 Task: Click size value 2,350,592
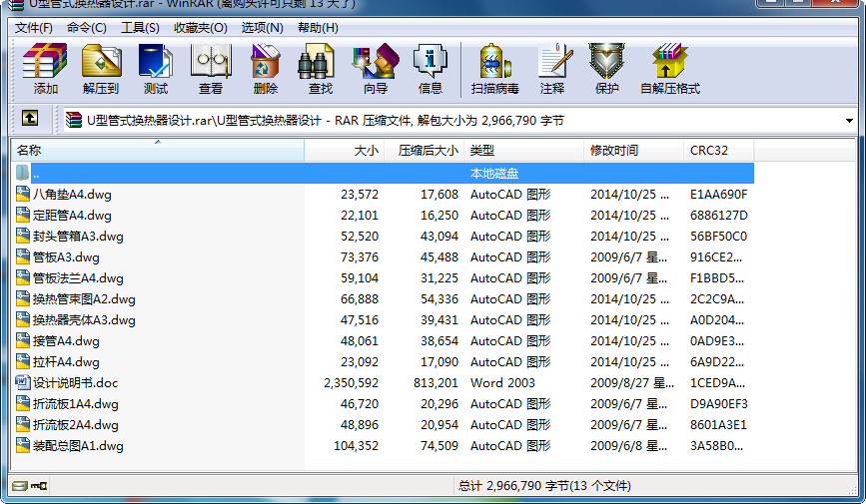351,382
